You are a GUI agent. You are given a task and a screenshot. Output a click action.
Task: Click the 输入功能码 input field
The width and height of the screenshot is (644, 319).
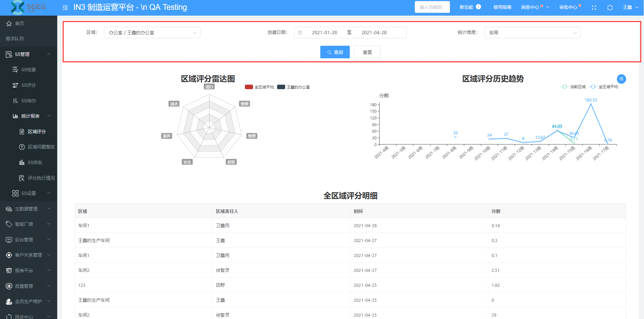(432, 7)
